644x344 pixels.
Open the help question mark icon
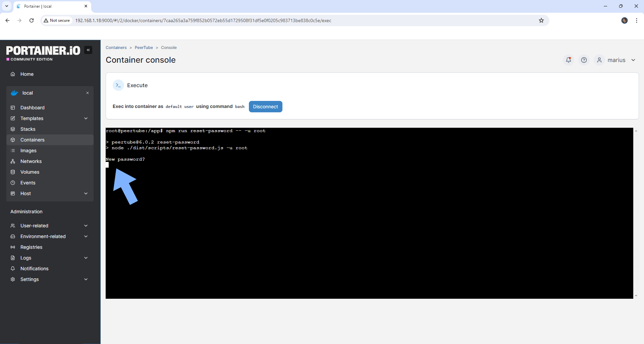point(584,60)
